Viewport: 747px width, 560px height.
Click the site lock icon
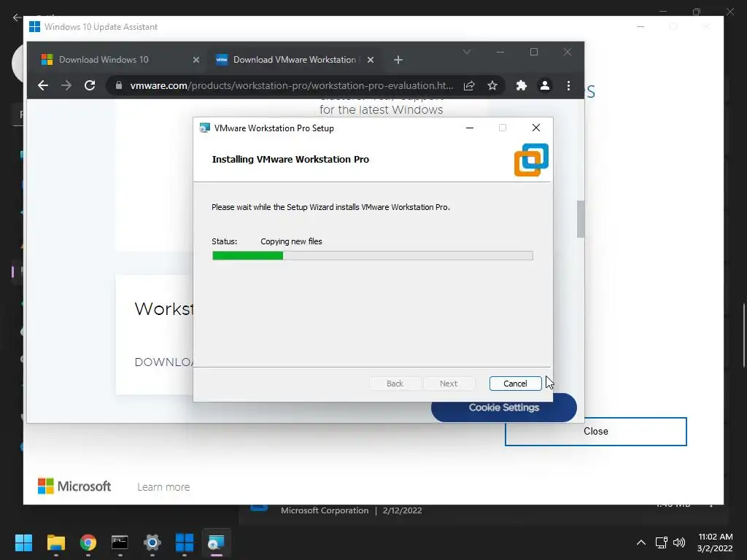click(x=119, y=85)
